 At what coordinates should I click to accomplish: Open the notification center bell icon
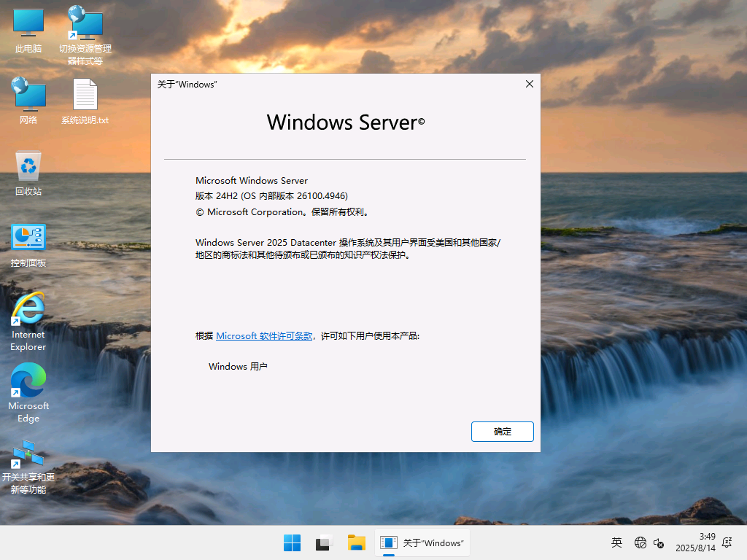727,542
